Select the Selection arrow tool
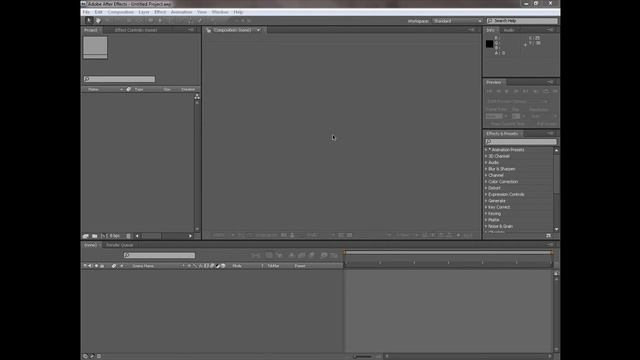The image size is (640, 360). click(89, 20)
